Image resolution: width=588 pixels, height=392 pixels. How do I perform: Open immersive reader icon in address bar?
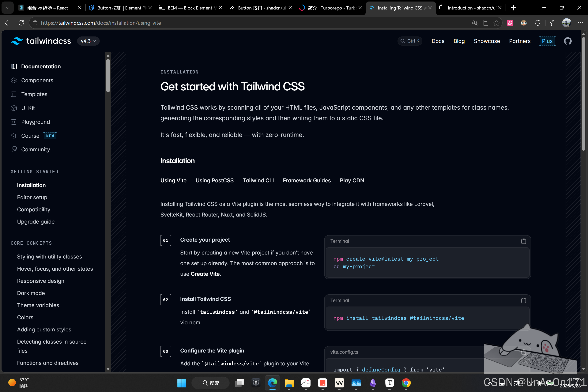point(485,23)
